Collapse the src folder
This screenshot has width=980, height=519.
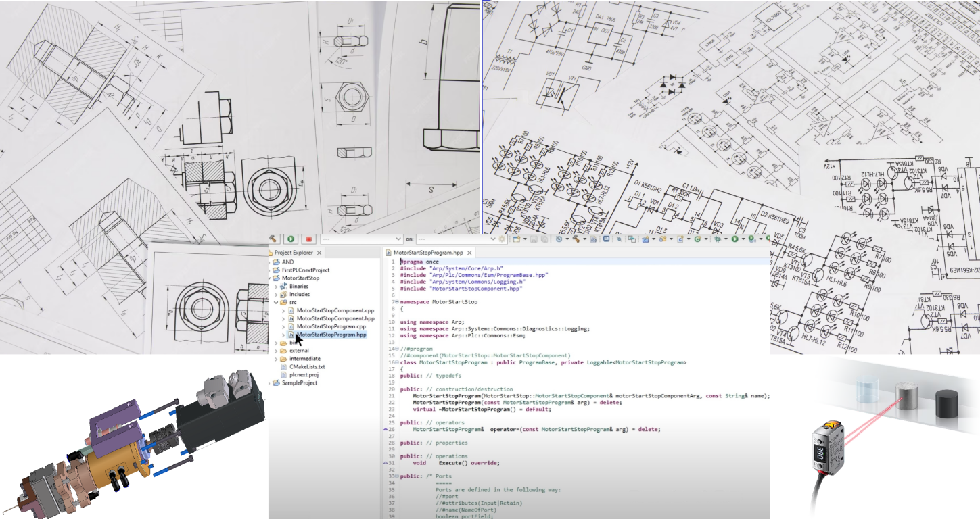coord(276,302)
